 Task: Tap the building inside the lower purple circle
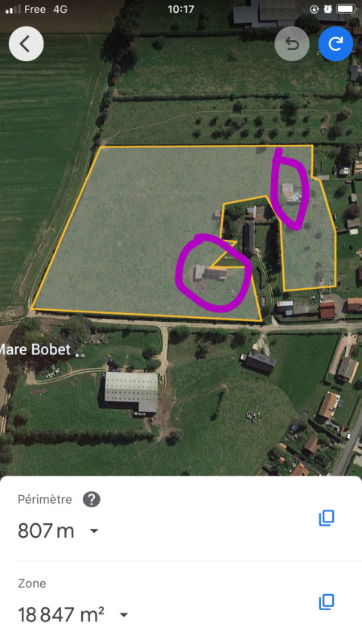(x=210, y=273)
